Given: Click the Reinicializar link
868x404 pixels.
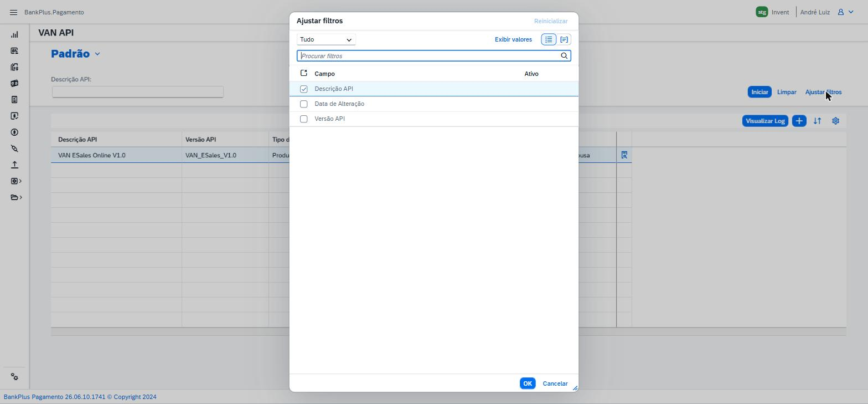Looking at the screenshot, I should [551, 21].
